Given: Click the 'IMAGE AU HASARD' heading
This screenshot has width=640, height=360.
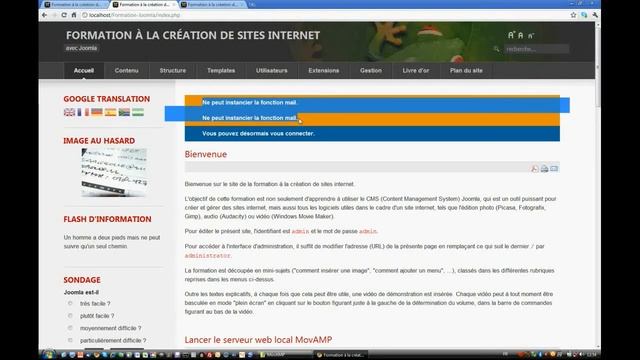Looking at the screenshot, I should point(99,140).
